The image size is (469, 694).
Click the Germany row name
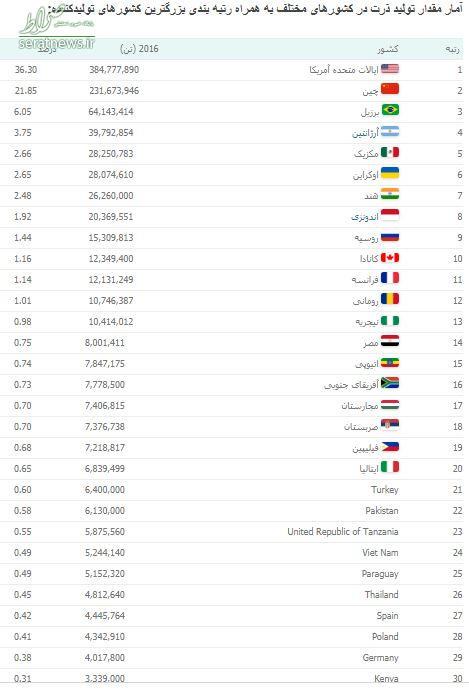coord(381,657)
